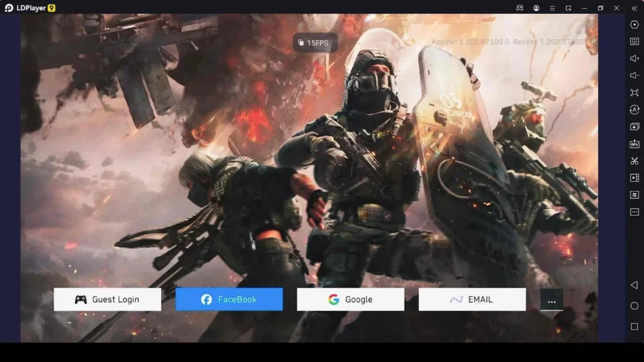Open the hamburger menu in title bar
Viewport: 644px width, 362px height.
552,8
